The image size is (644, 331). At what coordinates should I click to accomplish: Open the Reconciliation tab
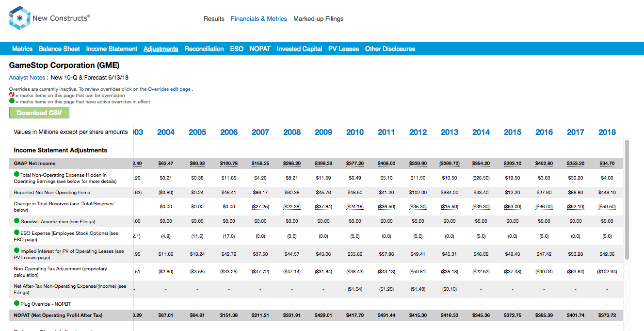pos(204,49)
